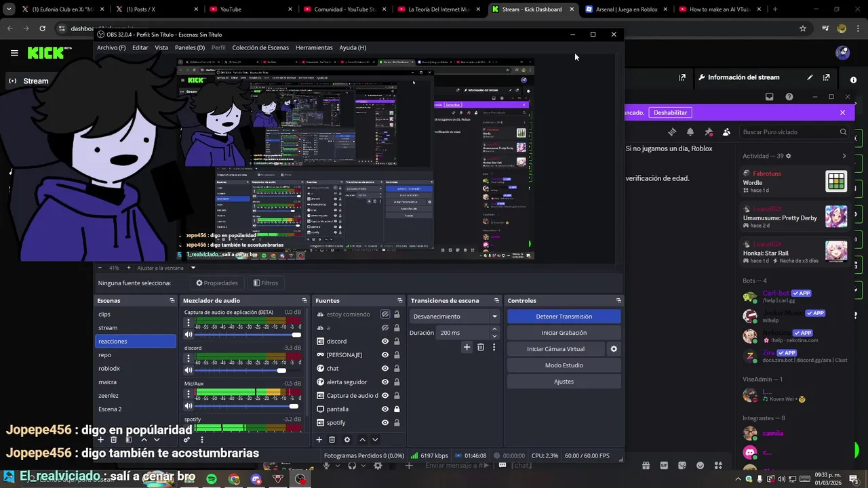Screen dimensions: 868x488
Task: Hide the discord source
Action: 385,342
